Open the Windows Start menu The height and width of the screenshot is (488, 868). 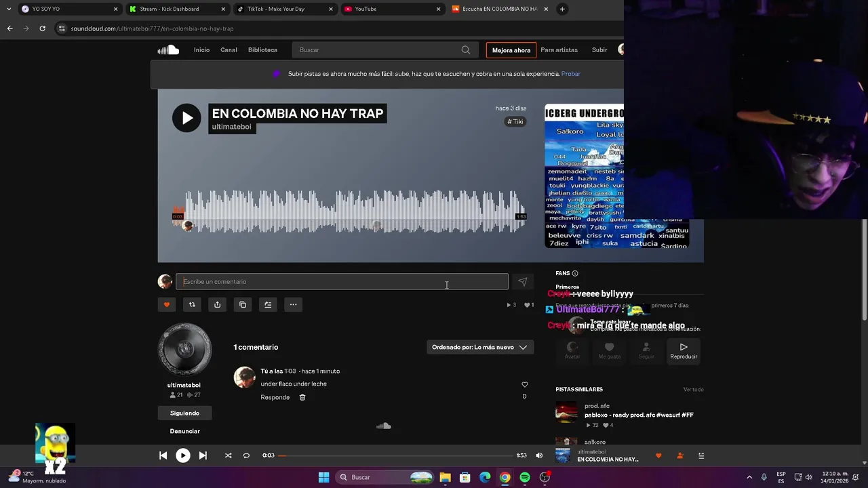[x=323, y=477]
